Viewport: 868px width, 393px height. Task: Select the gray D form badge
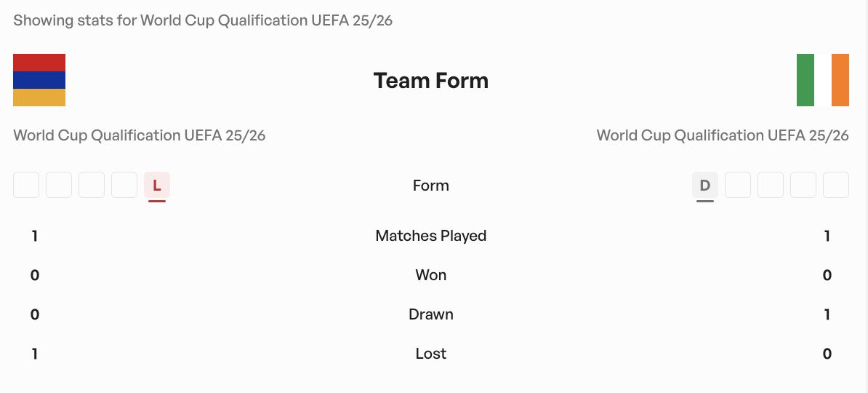704,185
